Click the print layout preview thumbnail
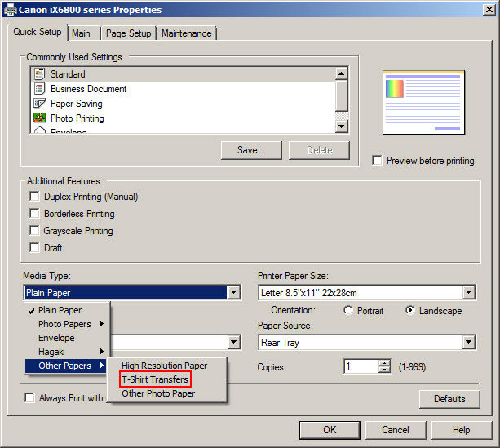The height and width of the screenshot is (448, 500). point(423,102)
